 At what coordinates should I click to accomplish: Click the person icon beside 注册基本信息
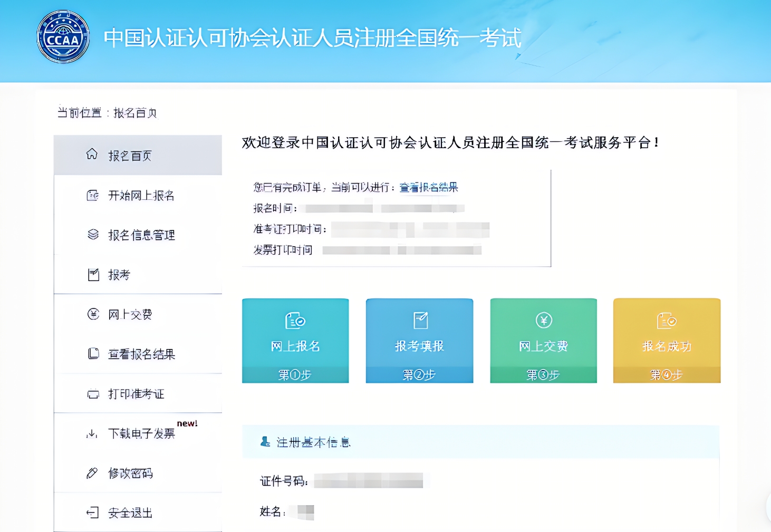(x=265, y=442)
